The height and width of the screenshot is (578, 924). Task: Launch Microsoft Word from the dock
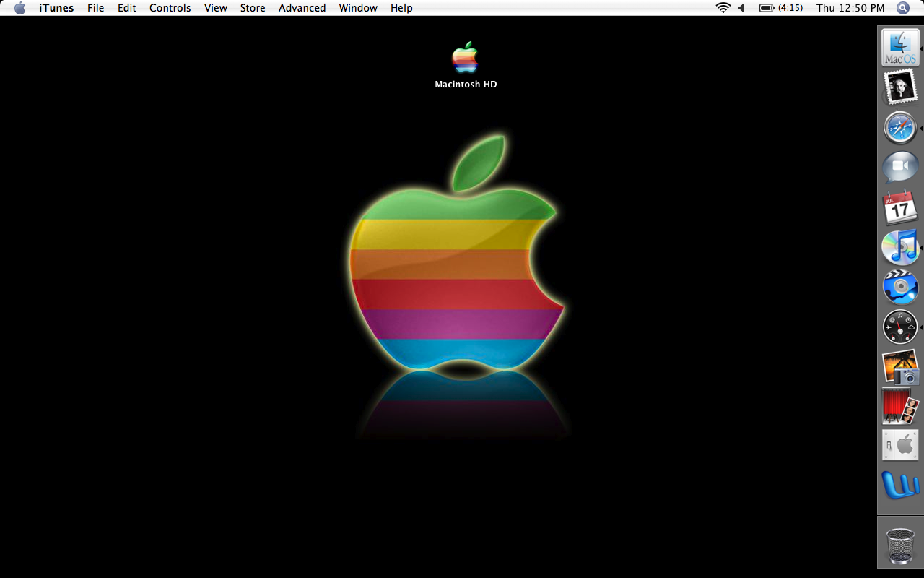click(x=900, y=485)
